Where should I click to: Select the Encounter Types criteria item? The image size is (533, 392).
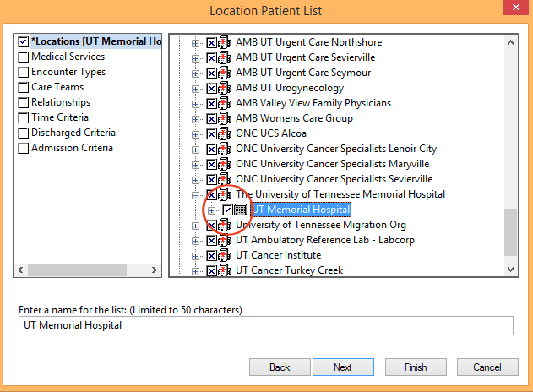pos(68,72)
